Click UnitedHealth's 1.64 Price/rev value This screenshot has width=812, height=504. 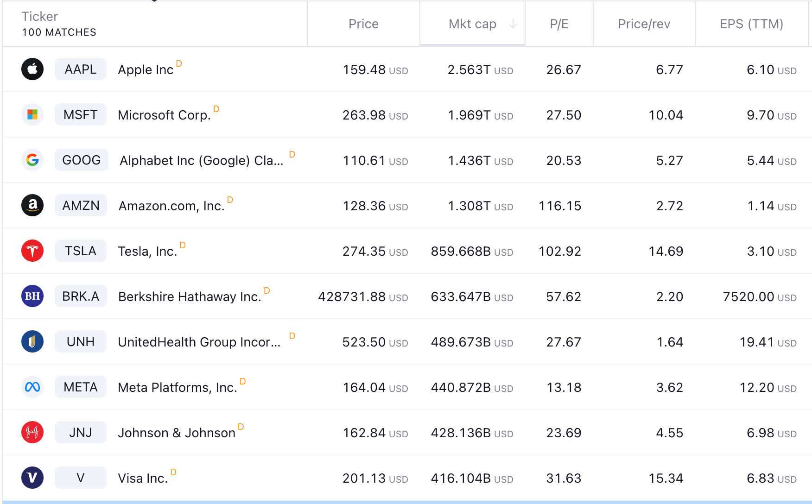(x=670, y=342)
